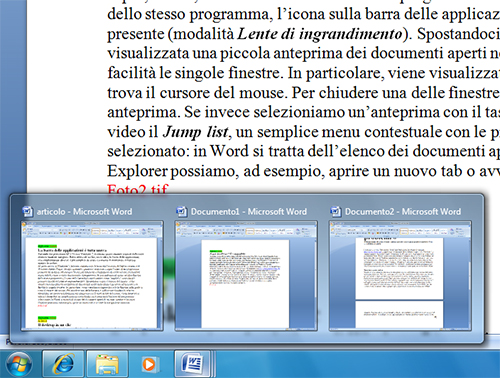This screenshot has width=500, height=378.
Task: Switch to the Documento2 preview thumbnail
Action: pyautogui.click(x=400, y=276)
